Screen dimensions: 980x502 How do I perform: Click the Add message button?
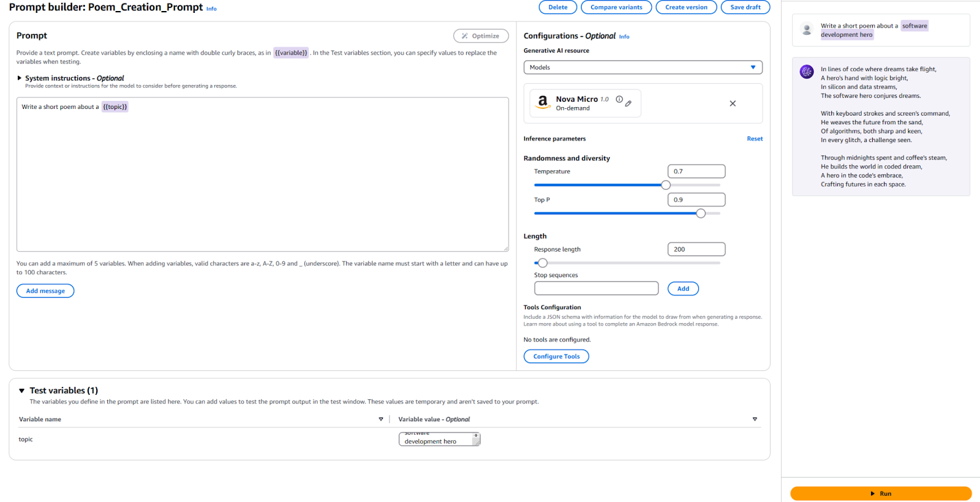(45, 291)
